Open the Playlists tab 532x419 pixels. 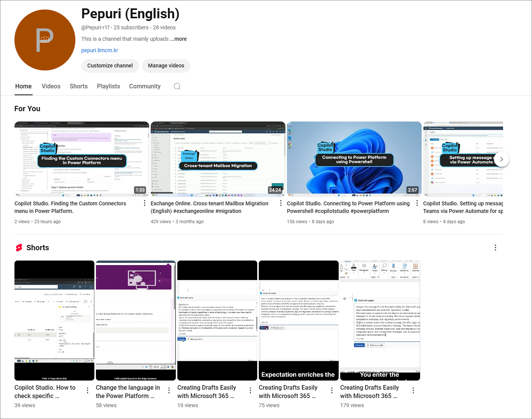108,86
